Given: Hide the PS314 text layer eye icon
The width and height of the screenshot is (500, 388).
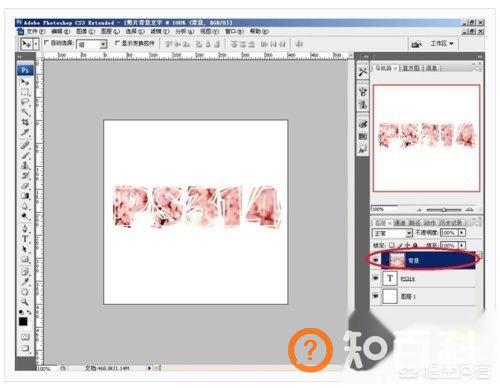Looking at the screenshot, I should 376,278.
